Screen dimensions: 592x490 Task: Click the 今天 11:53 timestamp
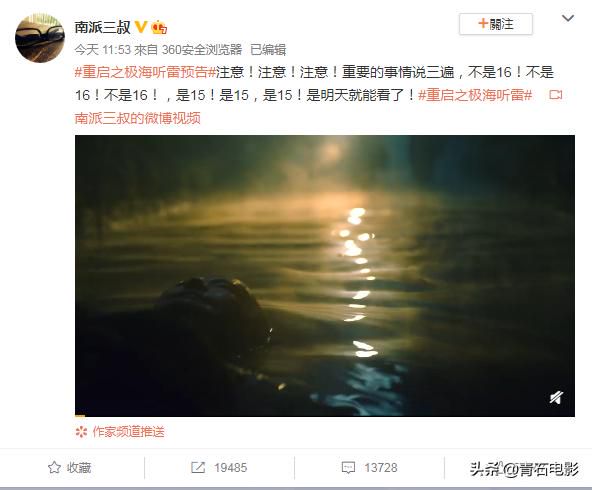tap(103, 49)
